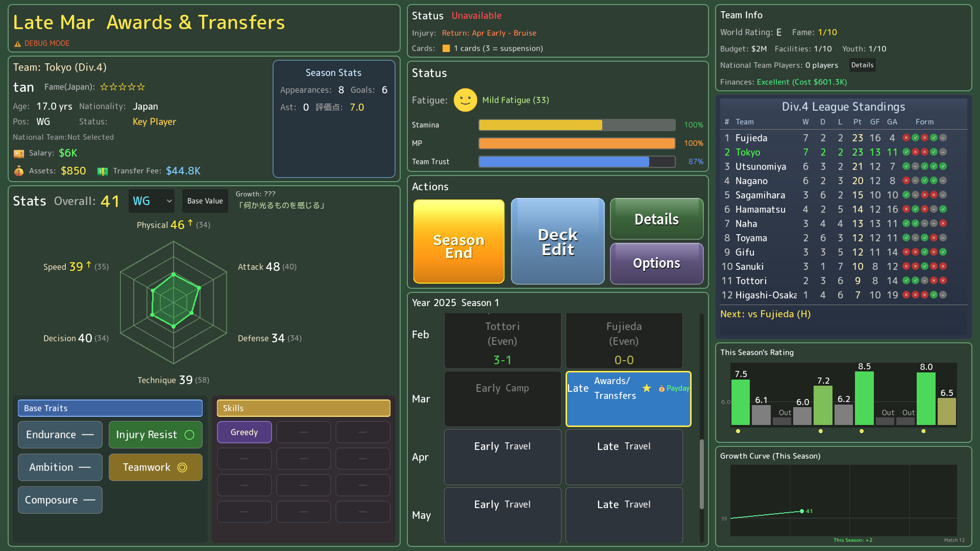Select the Base Traits tab

pyautogui.click(x=110, y=408)
